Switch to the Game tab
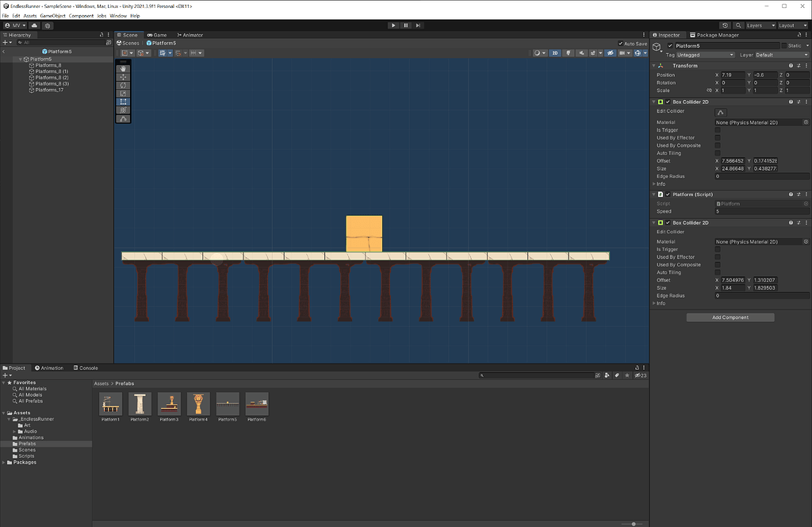Viewport: 812px width, 527px height. [x=157, y=35]
